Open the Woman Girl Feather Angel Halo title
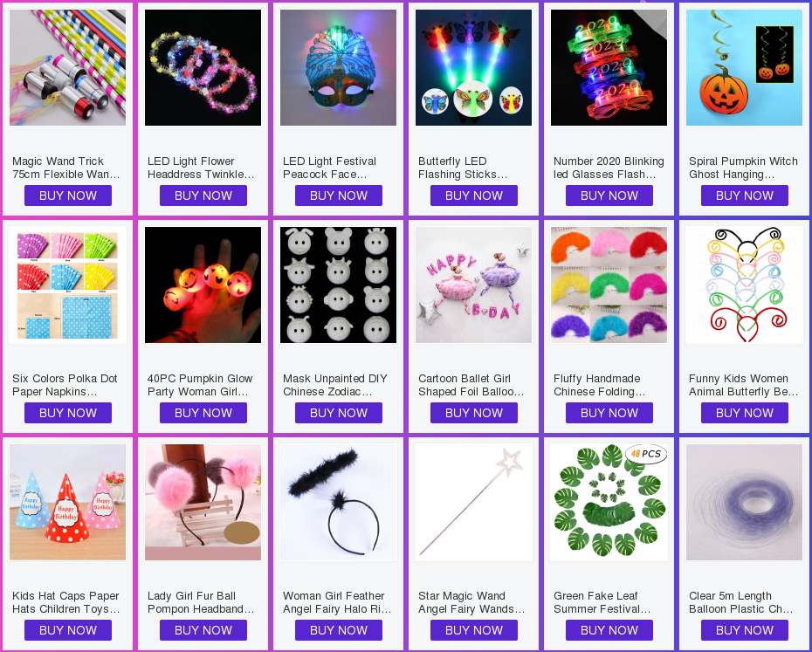The height and width of the screenshot is (652, 812). click(x=337, y=602)
